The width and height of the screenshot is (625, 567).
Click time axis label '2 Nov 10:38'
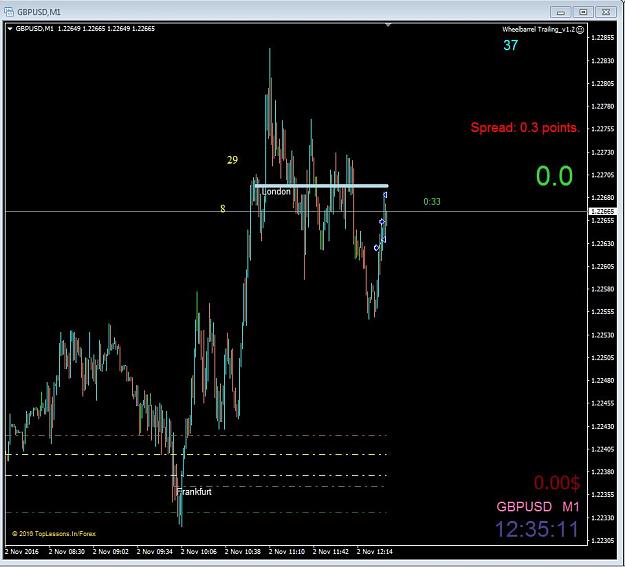(243, 552)
